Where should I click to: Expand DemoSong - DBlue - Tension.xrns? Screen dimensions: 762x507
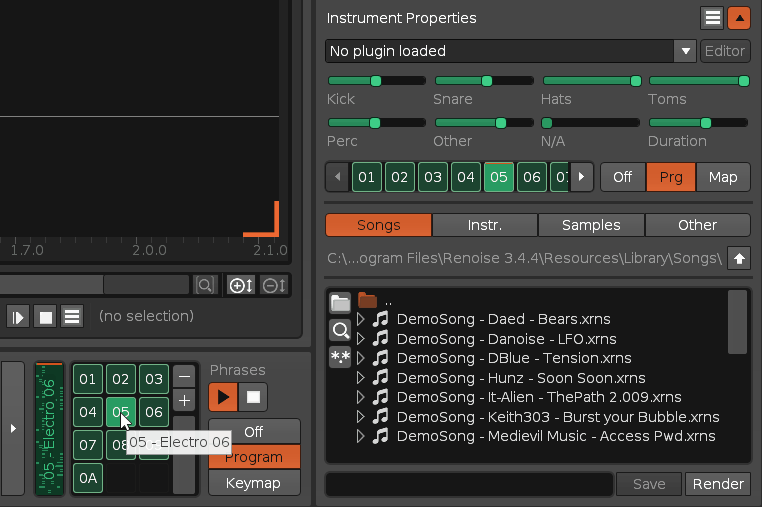361,358
